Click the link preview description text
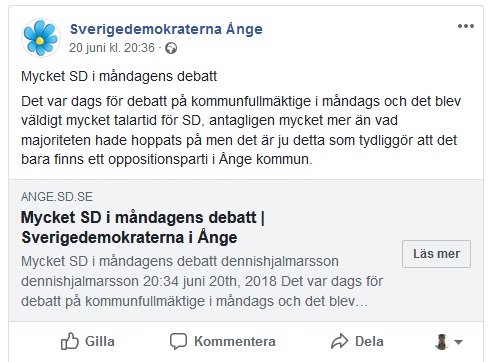Image resolution: width=490 pixels, height=362 pixels. coord(202,281)
